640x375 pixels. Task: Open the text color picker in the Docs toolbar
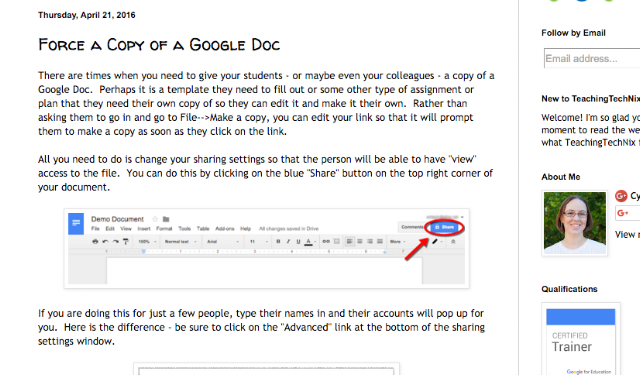[309, 242]
